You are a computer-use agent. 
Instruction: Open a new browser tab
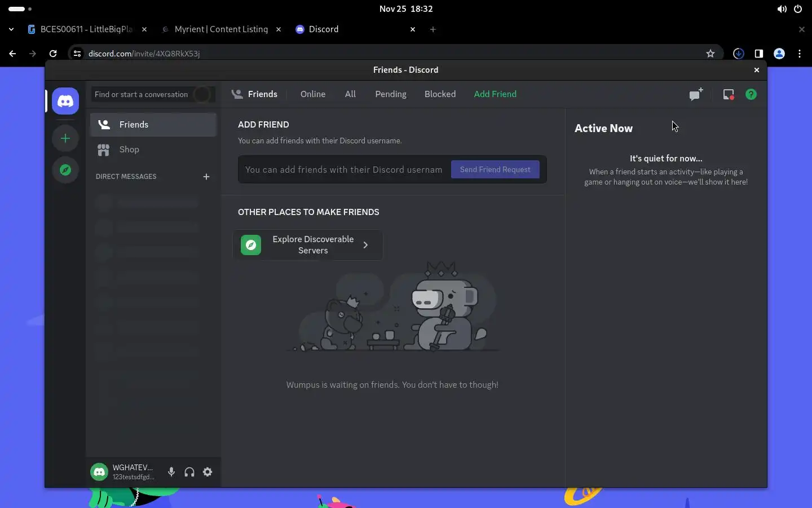point(433,29)
